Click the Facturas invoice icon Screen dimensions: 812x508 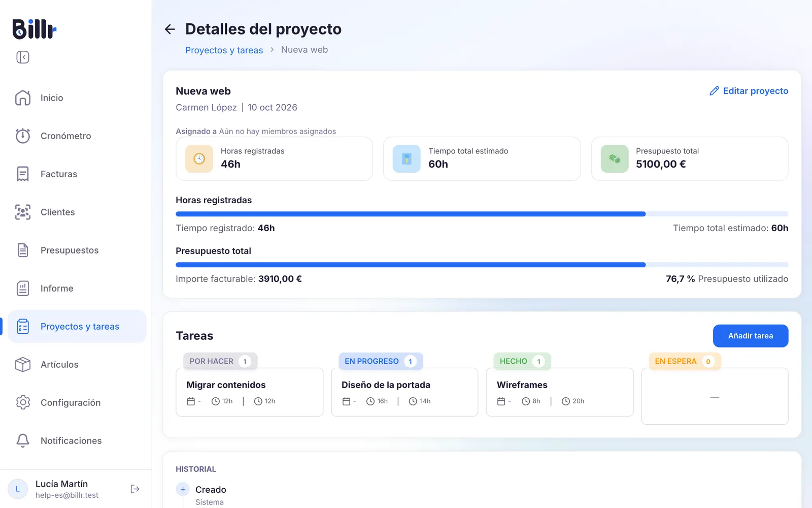(23, 174)
